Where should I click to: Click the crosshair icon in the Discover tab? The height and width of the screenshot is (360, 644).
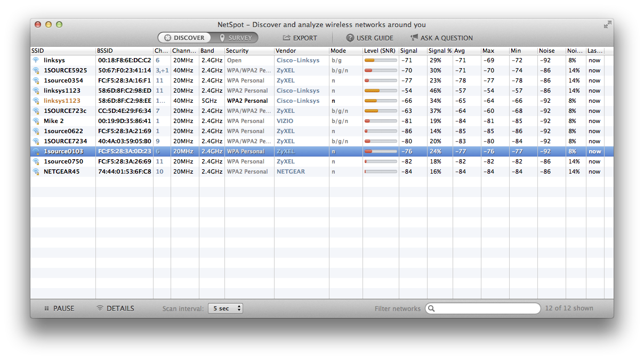(167, 38)
